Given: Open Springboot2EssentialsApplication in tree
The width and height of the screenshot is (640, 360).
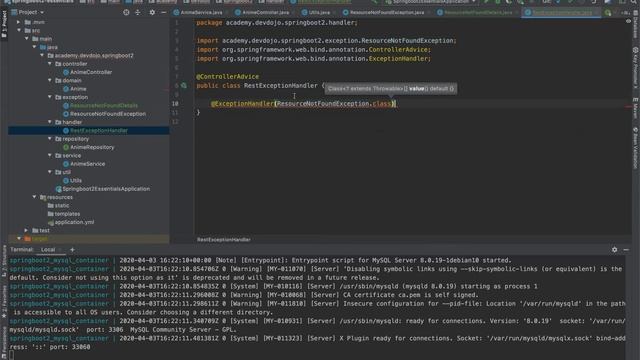Looking at the screenshot, I should pos(106,189).
